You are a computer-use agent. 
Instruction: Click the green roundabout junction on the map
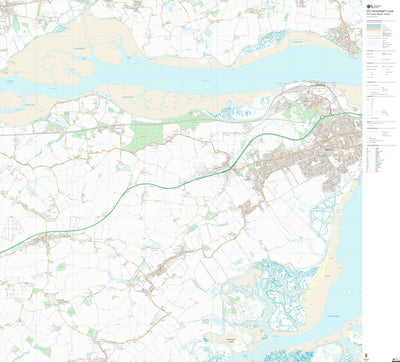click(x=322, y=117)
